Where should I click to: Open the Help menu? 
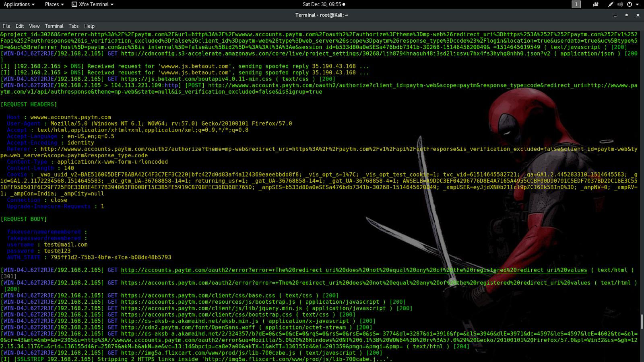click(x=89, y=26)
